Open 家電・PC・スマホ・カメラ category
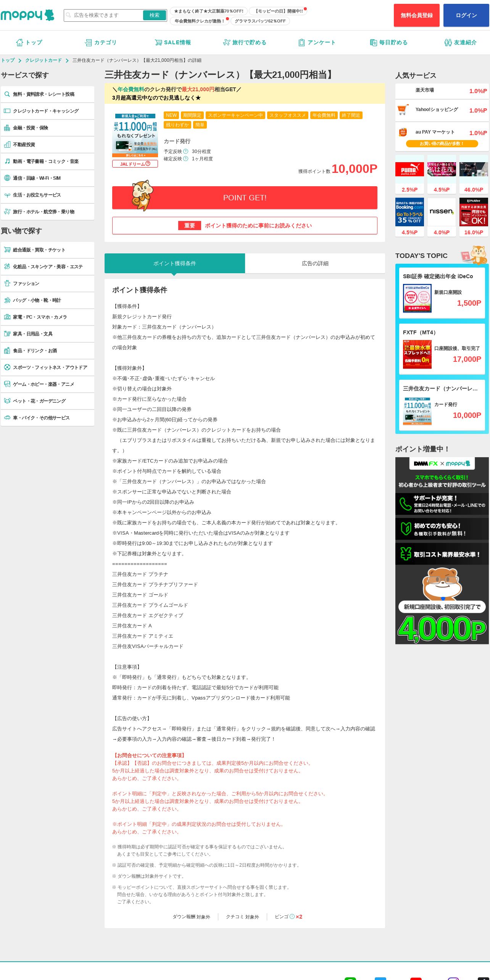 tap(47, 317)
